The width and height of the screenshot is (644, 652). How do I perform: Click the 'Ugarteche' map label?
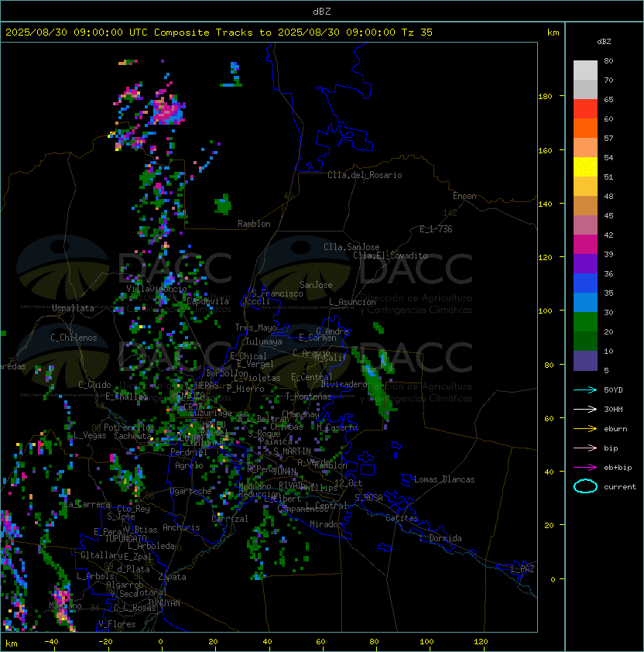(191, 491)
